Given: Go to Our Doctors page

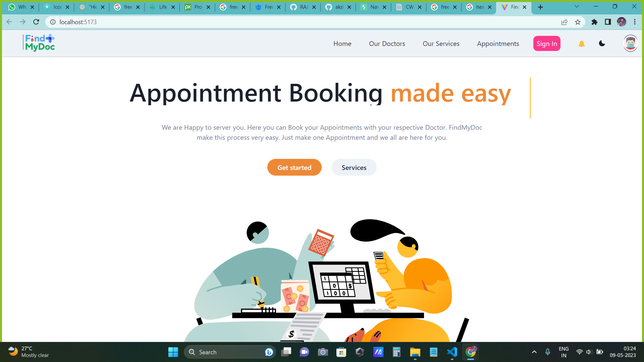Looking at the screenshot, I should [387, 44].
